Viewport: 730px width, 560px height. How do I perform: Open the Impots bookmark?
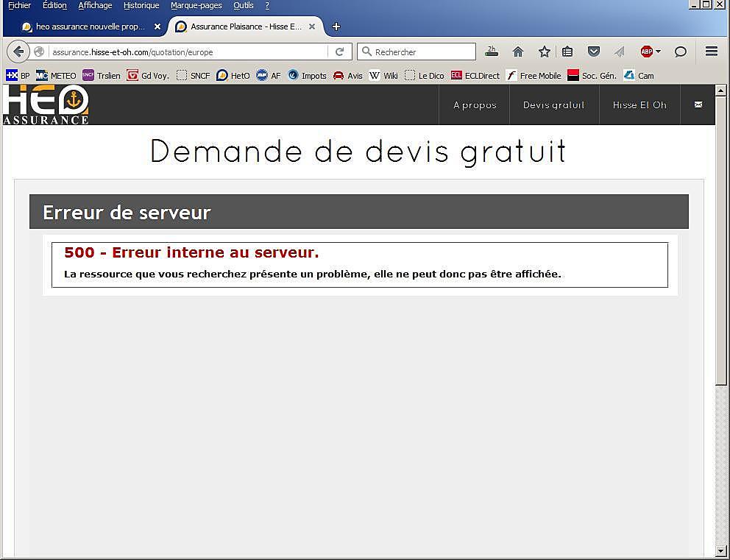[308, 75]
